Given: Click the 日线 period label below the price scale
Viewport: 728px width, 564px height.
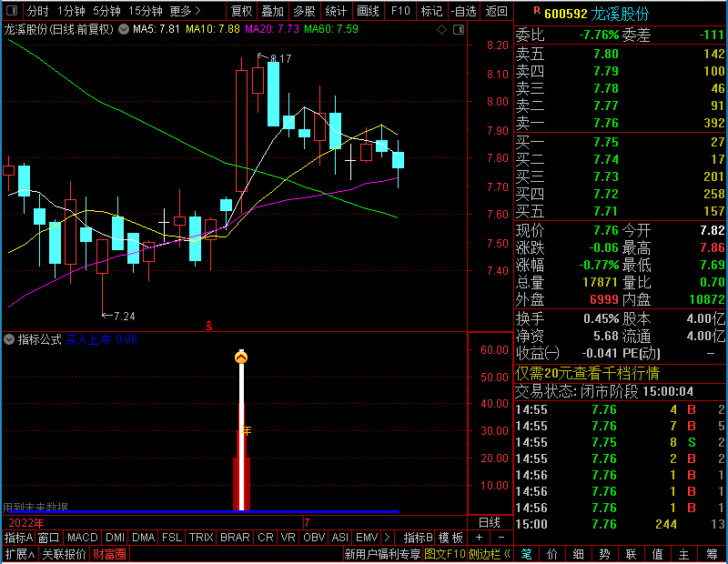Looking at the screenshot, I should [x=490, y=523].
